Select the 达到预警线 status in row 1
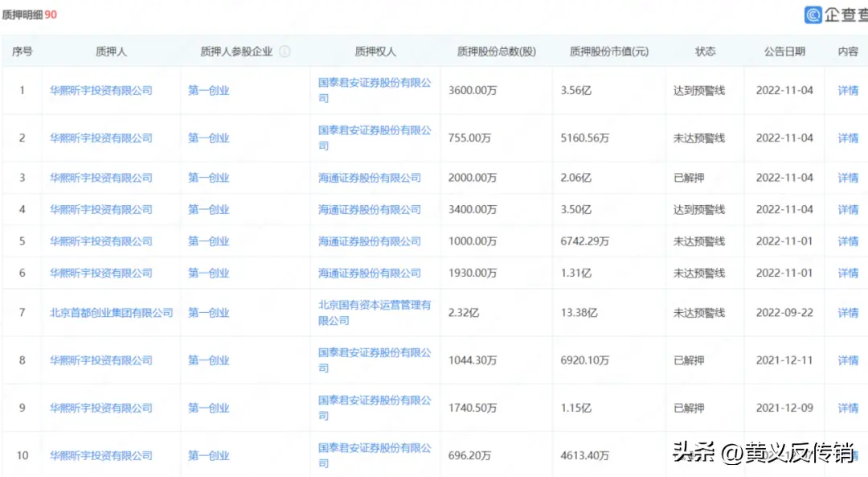The height and width of the screenshot is (477, 868). click(699, 90)
